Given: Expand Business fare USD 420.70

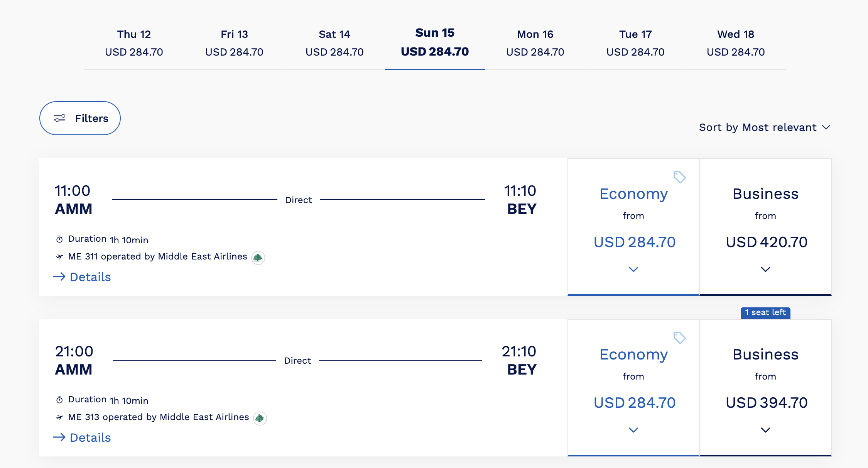Looking at the screenshot, I should tap(765, 269).
